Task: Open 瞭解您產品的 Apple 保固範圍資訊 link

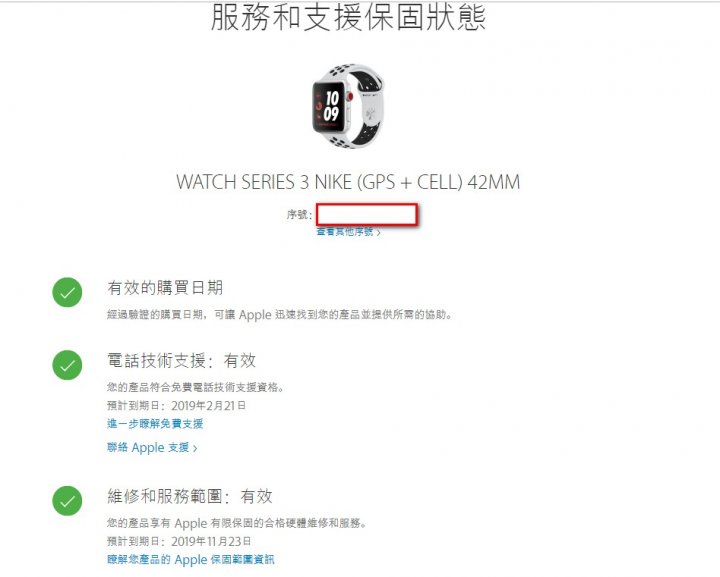Action: (x=191, y=559)
